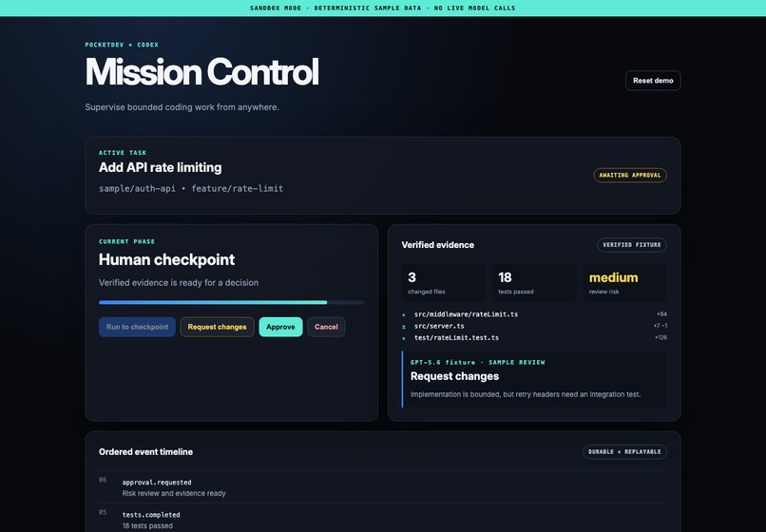Click the plus icon beside src/middleware/rateLimit.ts
Screen dimensions: 766x532
click(404, 314)
